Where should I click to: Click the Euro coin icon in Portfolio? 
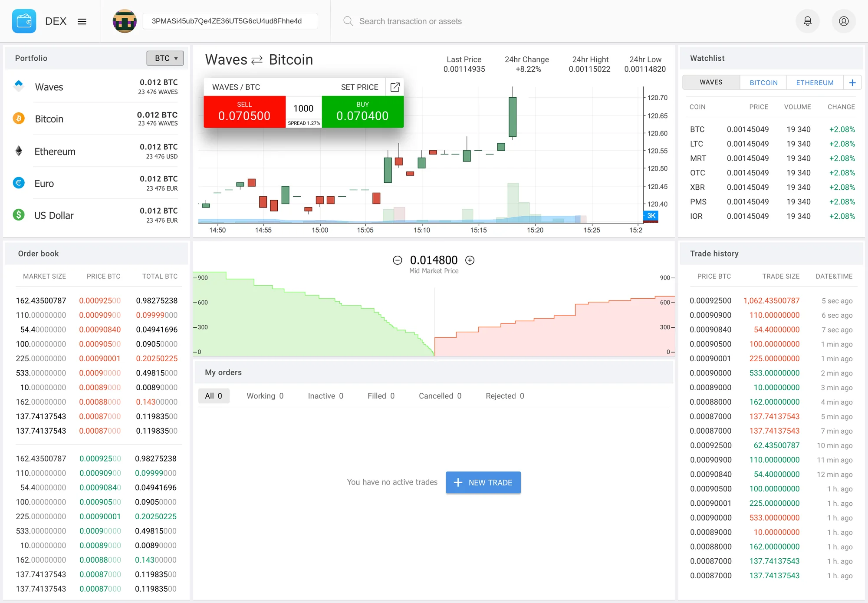click(x=19, y=183)
